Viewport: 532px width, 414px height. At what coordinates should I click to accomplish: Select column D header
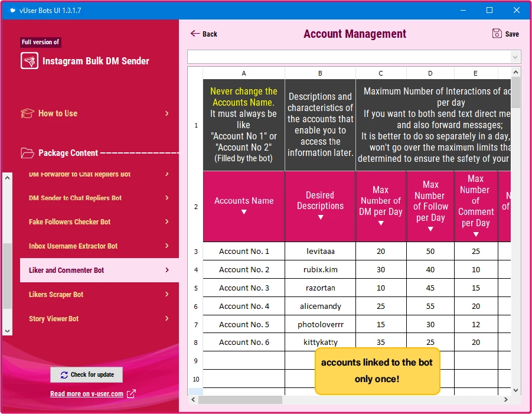click(x=430, y=73)
